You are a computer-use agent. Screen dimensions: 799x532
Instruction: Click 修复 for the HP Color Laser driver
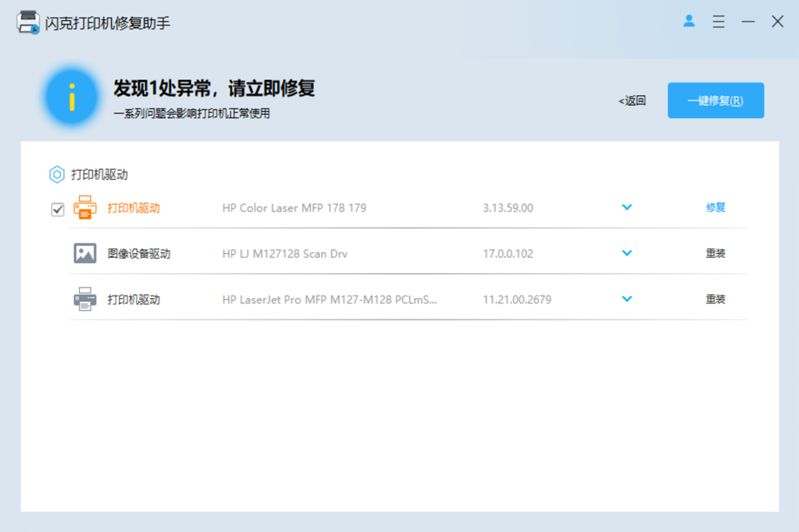tap(715, 208)
